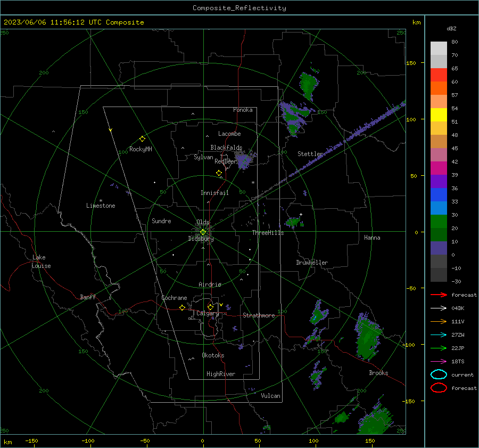The height and width of the screenshot is (448, 479).
Task: Click the dBZ legend heading
Action: [x=451, y=28]
